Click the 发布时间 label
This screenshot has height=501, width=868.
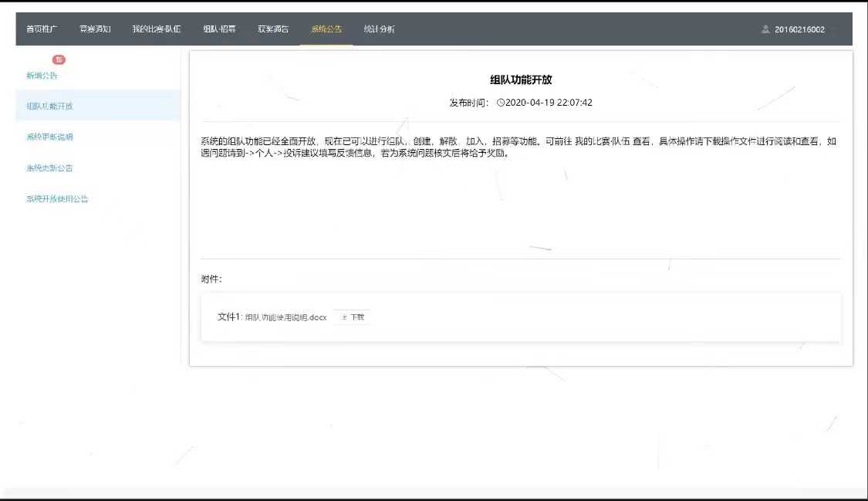coord(468,103)
